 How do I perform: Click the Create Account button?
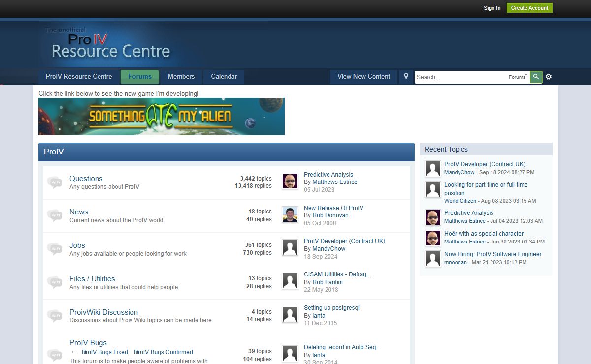click(x=529, y=8)
